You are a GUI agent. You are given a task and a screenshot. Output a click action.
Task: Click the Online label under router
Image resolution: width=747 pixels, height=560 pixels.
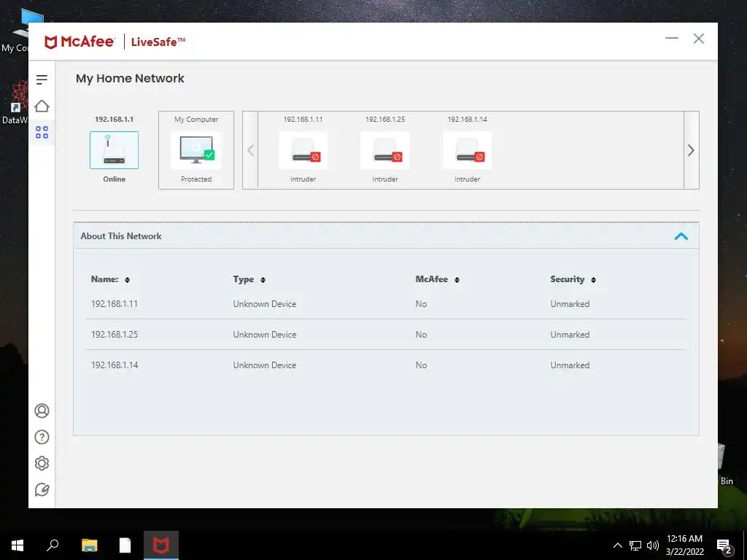tap(115, 179)
